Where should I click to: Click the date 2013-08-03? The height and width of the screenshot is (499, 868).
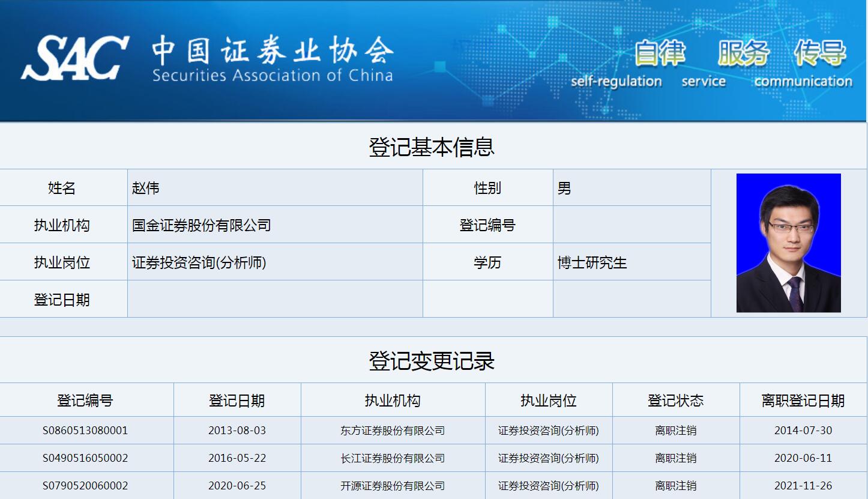click(x=238, y=431)
